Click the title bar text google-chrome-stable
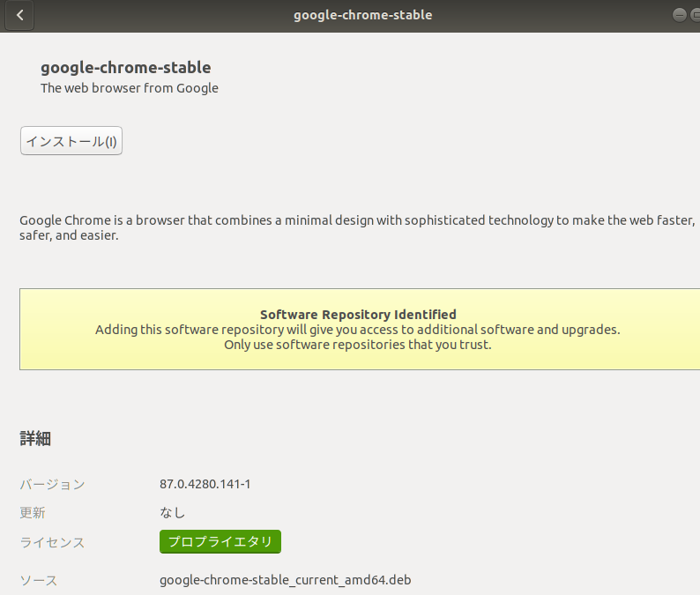 362,15
